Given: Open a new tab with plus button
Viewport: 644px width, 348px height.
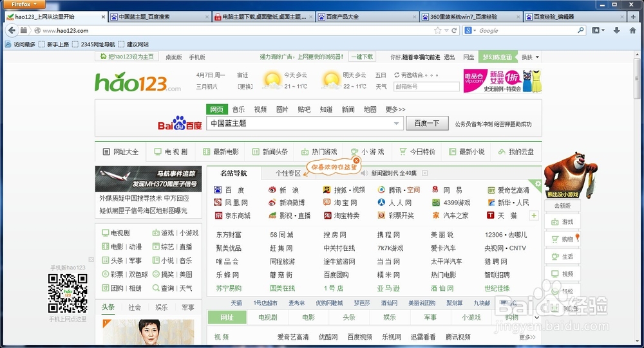Looking at the screenshot, I should 633,17.
